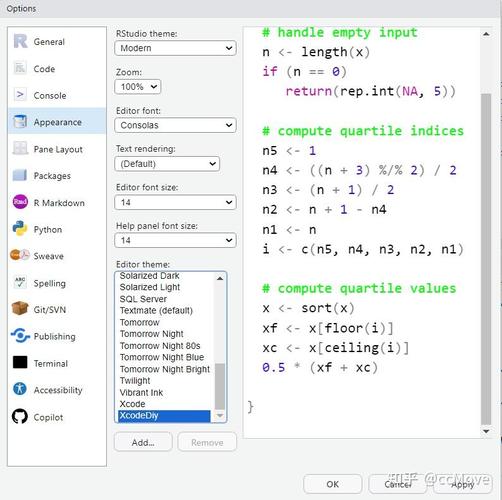The width and height of the screenshot is (502, 500).
Task: Click the Python logo icon
Action: (x=20, y=229)
